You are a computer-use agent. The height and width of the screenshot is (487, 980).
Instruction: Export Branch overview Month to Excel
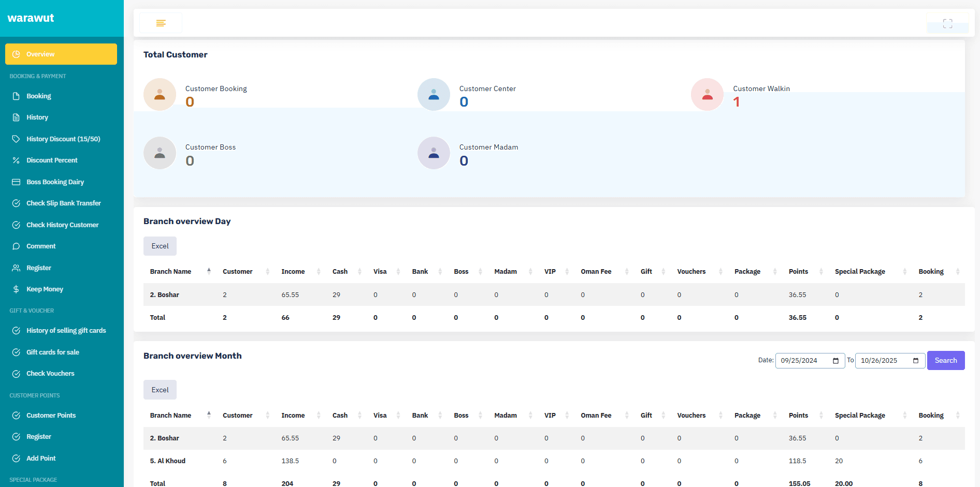[160, 390]
